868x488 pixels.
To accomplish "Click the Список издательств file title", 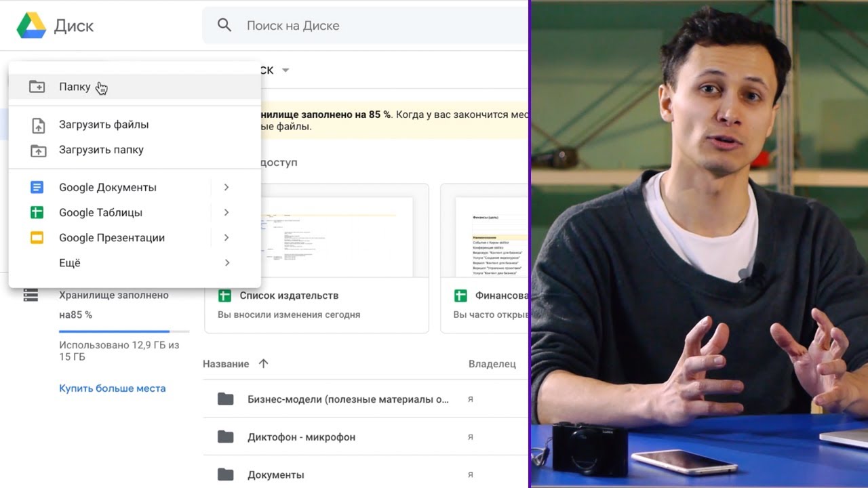I will [289, 296].
